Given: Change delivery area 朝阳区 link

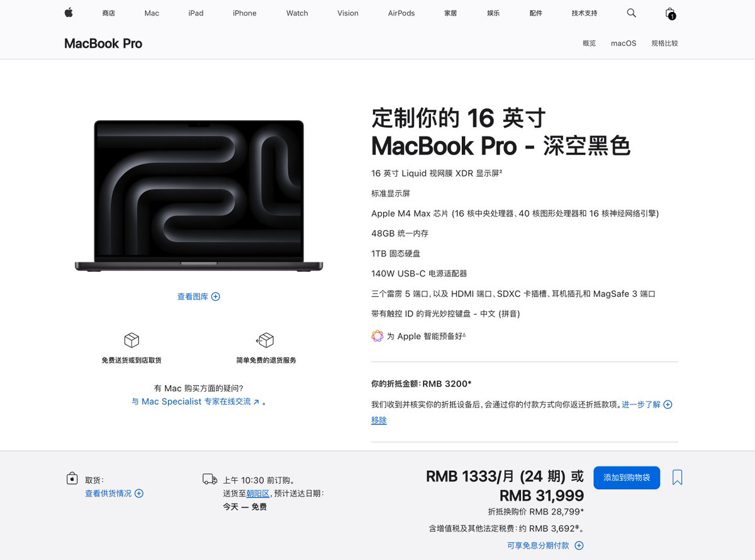Looking at the screenshot, I should pos(258,493).
